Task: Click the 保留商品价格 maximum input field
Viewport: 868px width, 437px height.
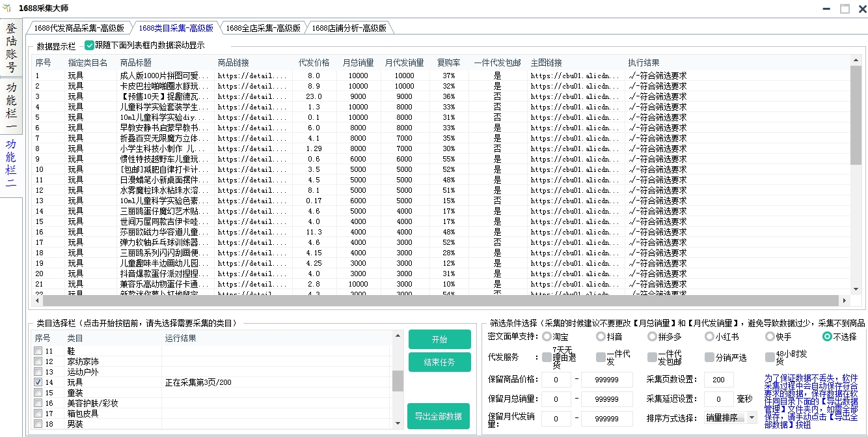Action: click(607, 380)
